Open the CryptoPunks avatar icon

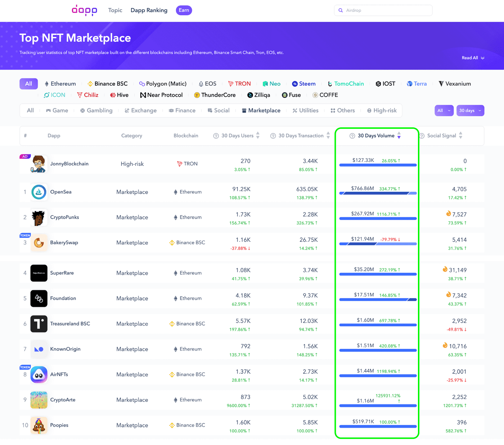coord(39,217)
